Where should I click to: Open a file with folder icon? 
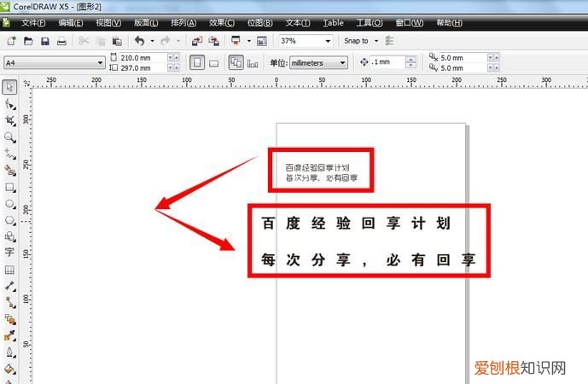point(28,41)
